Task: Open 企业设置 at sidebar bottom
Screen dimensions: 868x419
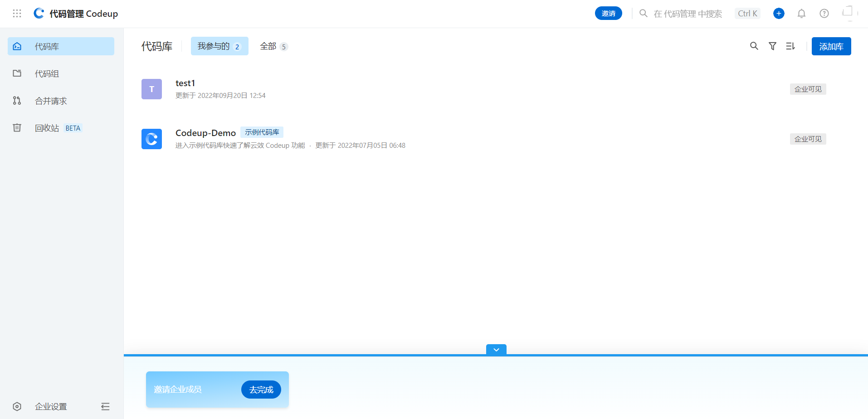Action: pyautogui.click(x=51, y=407)
